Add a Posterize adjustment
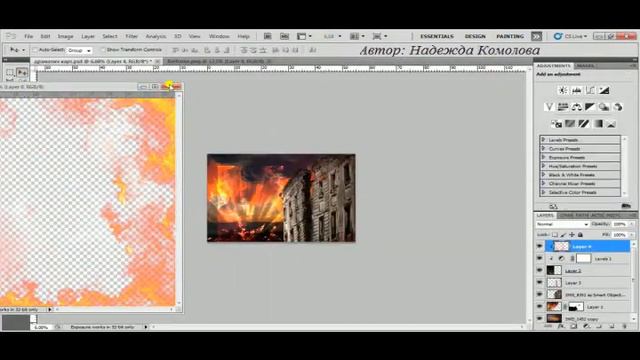 click(570, 124)
